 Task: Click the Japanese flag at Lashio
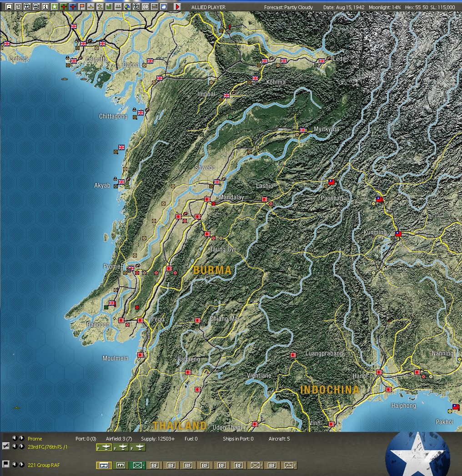(265, 199)
